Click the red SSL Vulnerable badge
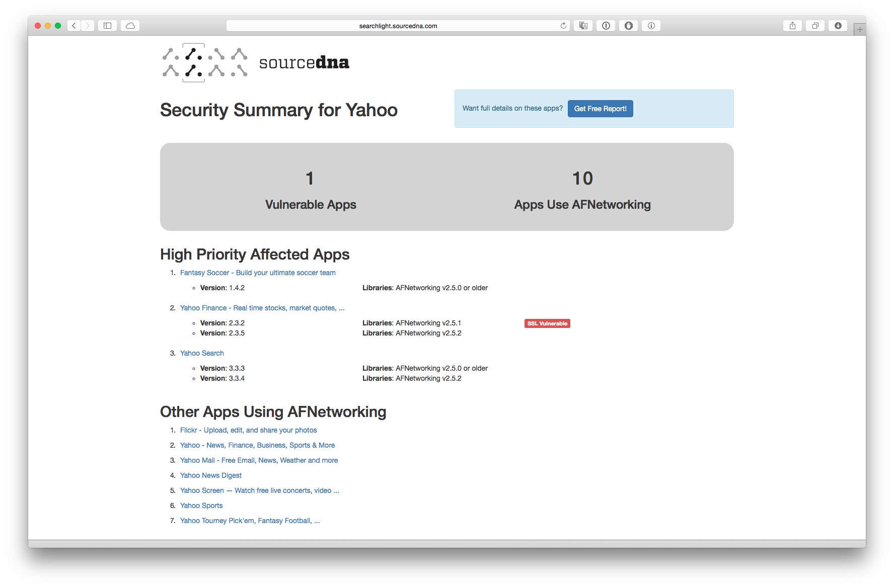The height and width of the screenshot is (588, 894). coord(547,323)
